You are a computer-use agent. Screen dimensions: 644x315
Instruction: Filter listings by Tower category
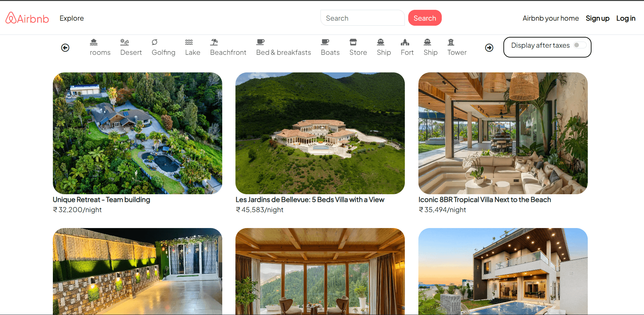tap(457, 47)
